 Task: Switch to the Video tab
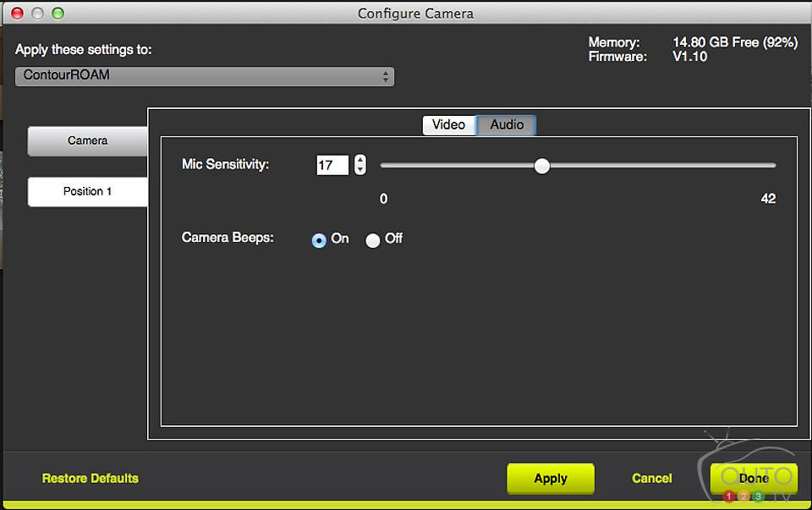[448, 125]
